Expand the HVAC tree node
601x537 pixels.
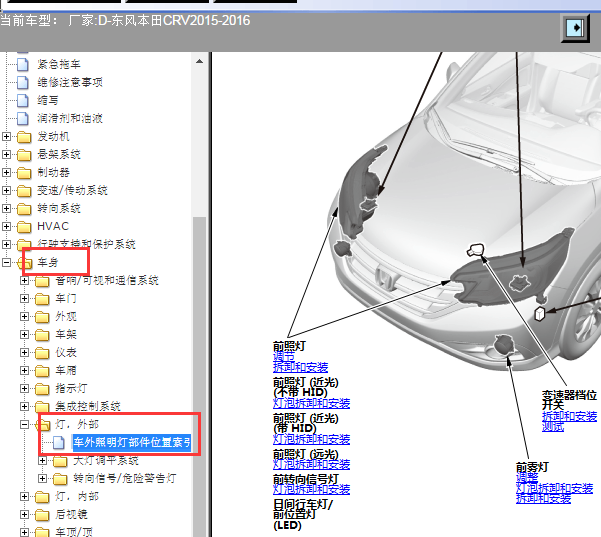coord(7,227)
